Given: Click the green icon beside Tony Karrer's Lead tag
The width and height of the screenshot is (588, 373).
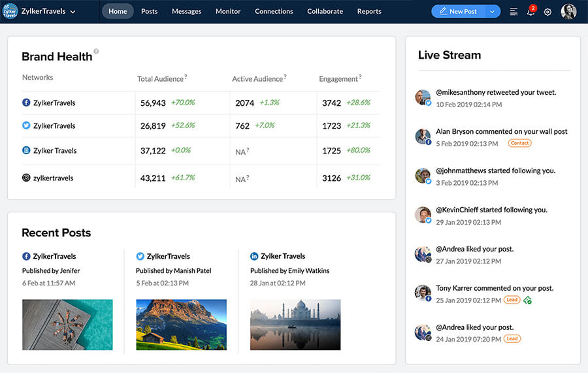Looking at the screenshot, I should pos(528,300).
